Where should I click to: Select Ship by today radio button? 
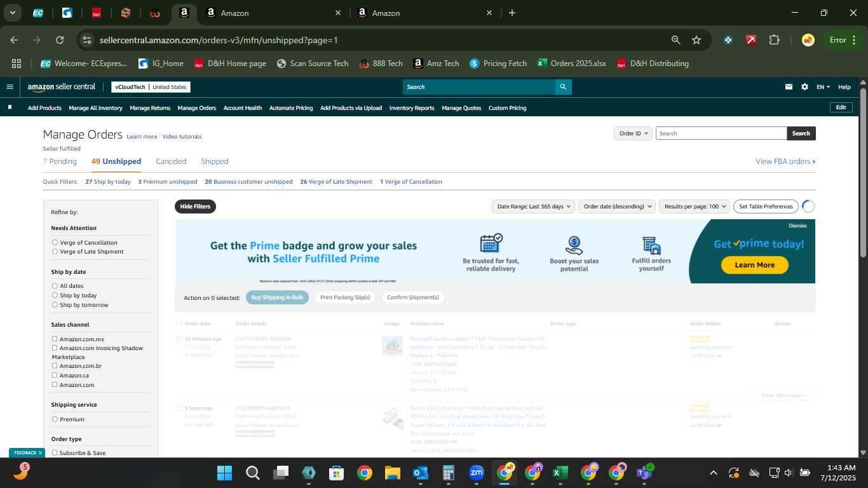coord(55,295)
